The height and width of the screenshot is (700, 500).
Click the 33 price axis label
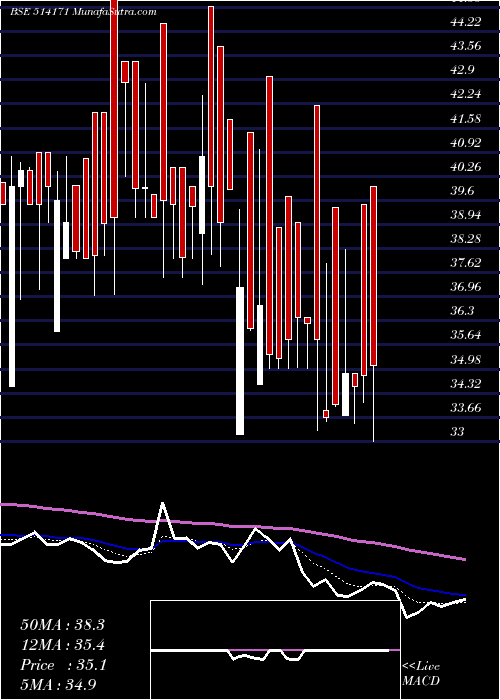click(x=458, y=431)
